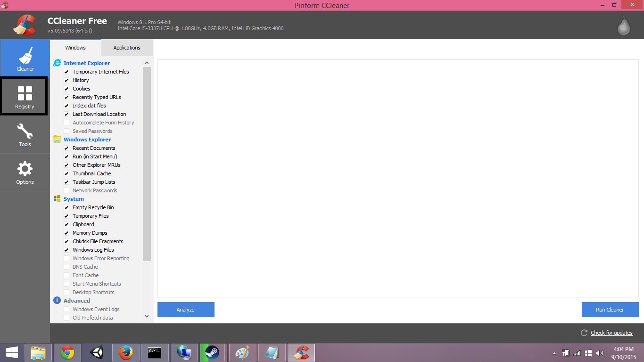Uncheck the Cookies checkbox
This screenshot has width=644, height=362.
tap(66, 89)
